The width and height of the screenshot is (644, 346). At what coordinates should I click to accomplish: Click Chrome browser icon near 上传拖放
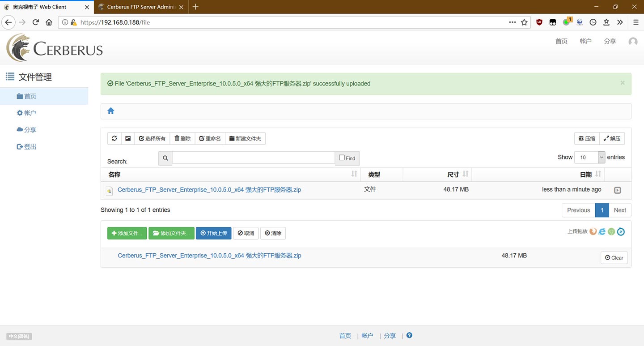(611, 231)
